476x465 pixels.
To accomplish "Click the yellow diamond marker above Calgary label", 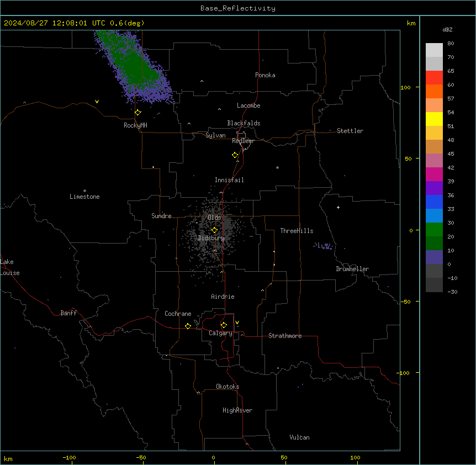I will coord(224,325).
